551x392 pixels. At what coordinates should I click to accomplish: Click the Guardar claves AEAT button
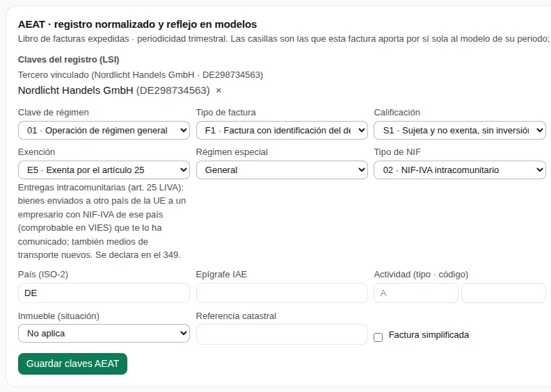tap(73, 364)
